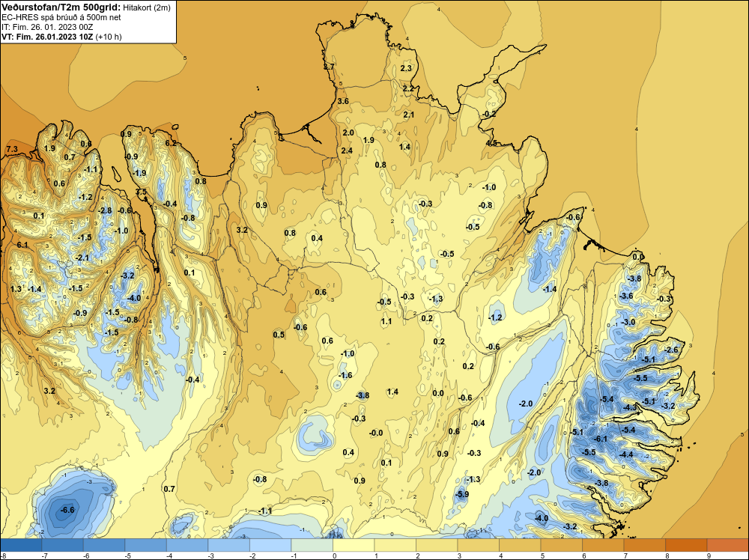This screenshot has width=749, height=560.
Task: Click the '9' tick label on the color scale
Action: (709, 556)
